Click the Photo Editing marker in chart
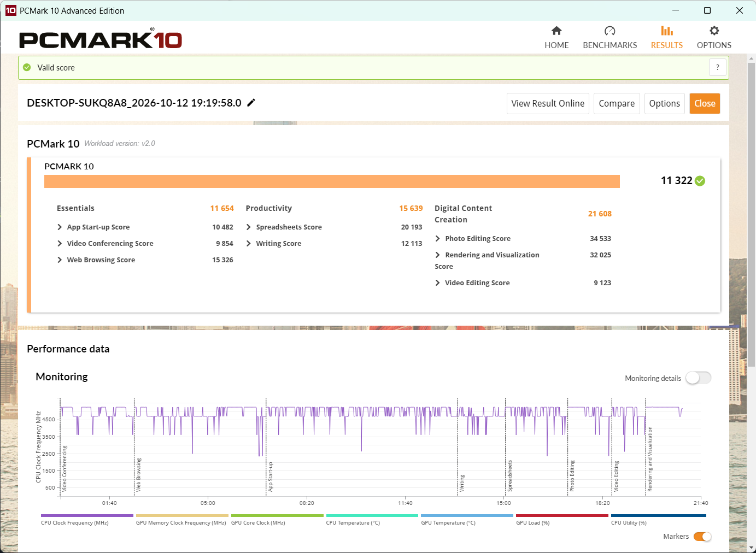Image resolution: width=756 pixels, height=553 pixels. [572, 476]
